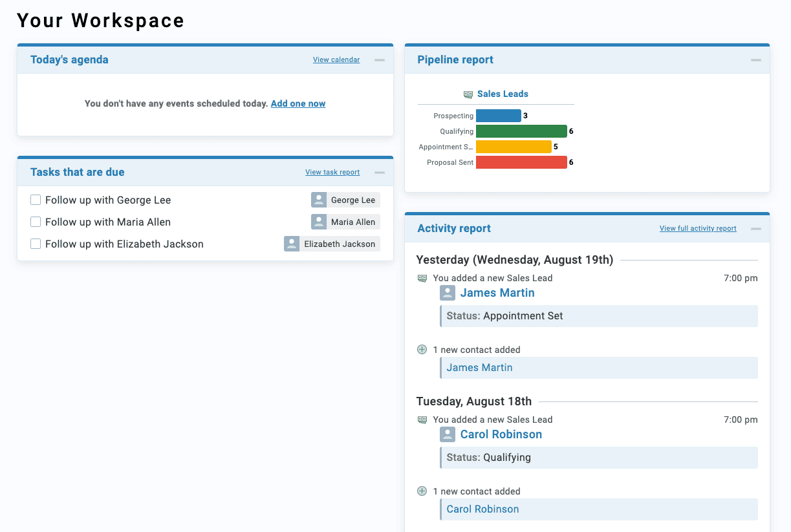This screenshot has height=532, width=791.
Task: Minimize the Activity report panel
Action: 755,229
